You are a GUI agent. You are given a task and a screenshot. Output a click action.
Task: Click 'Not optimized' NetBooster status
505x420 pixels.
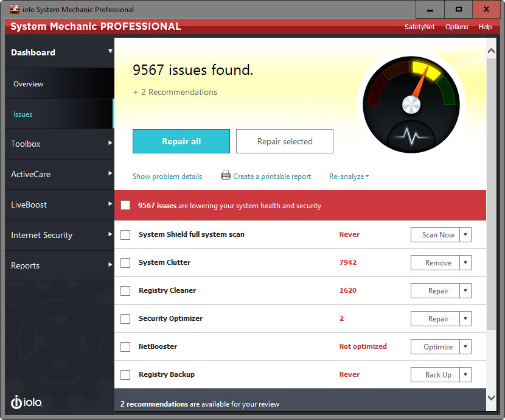(x=363, y=346)
